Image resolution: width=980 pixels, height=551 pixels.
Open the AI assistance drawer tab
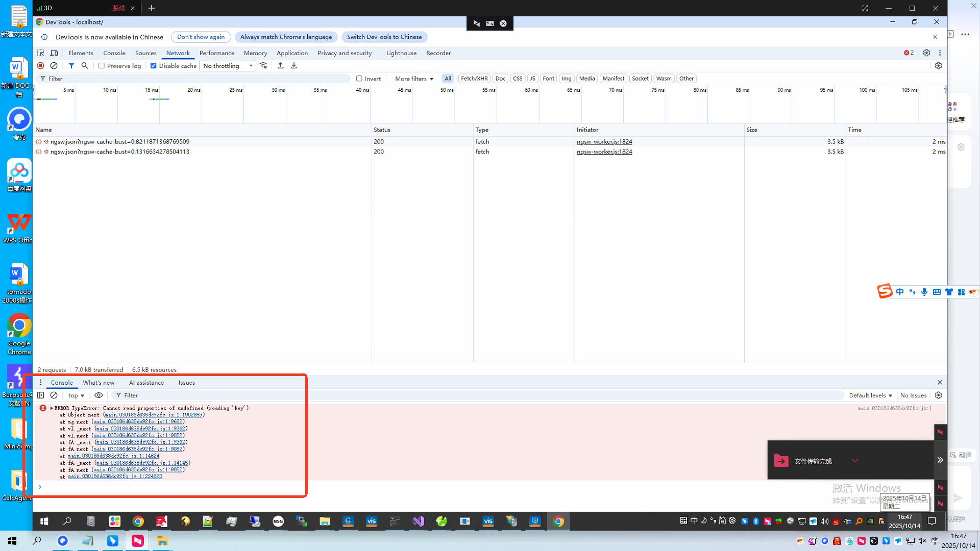pyautogui.click(x=146, y=383)
